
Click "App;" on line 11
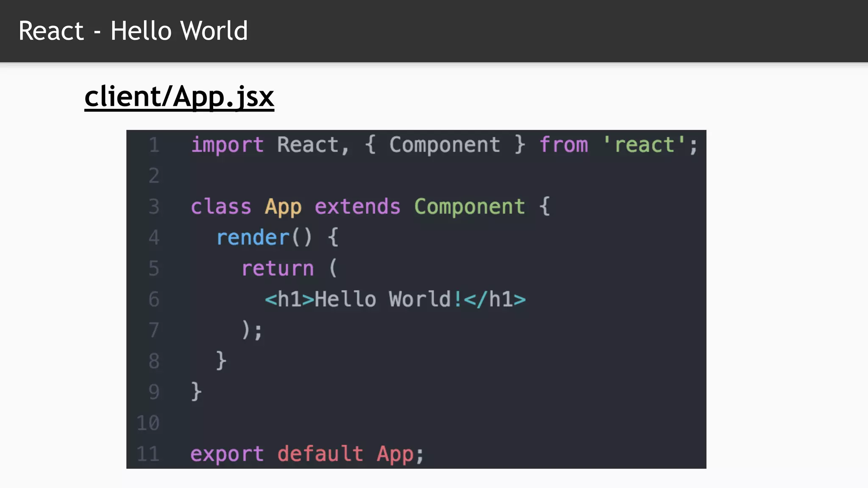(x=401, y=455)
